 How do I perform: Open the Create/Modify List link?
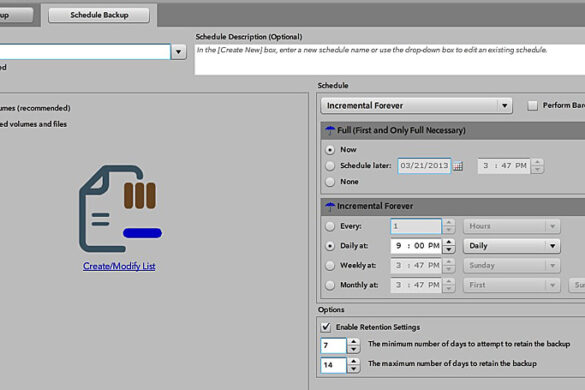click(x=119, y=266)
